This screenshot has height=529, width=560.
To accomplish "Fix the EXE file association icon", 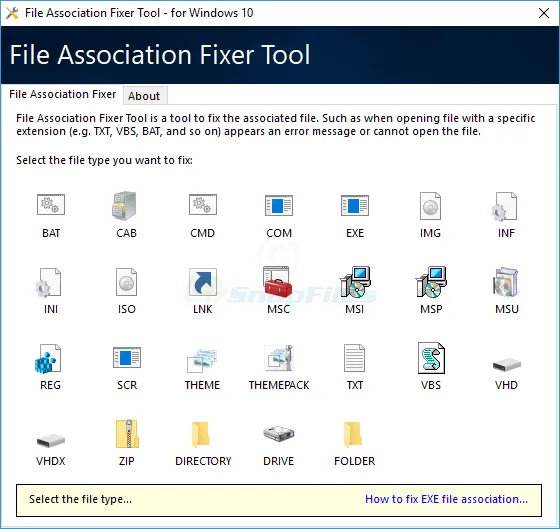I will (355, 205).
